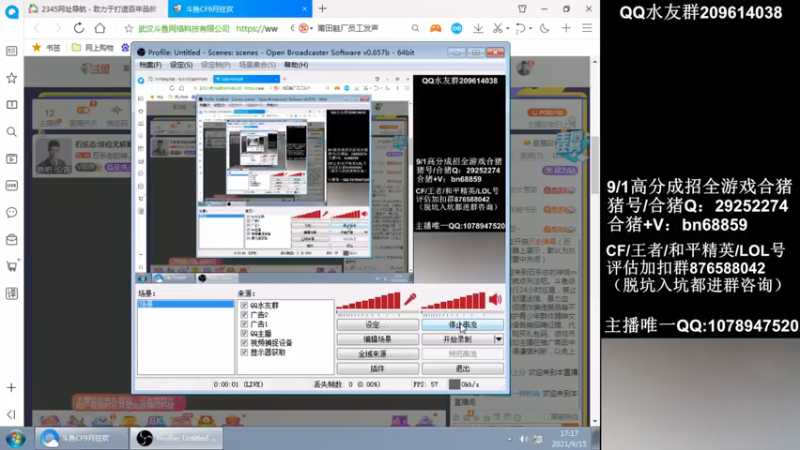Click the 设定... button in OBS
This screenshot has width=800, height=450.
point(378,324)
